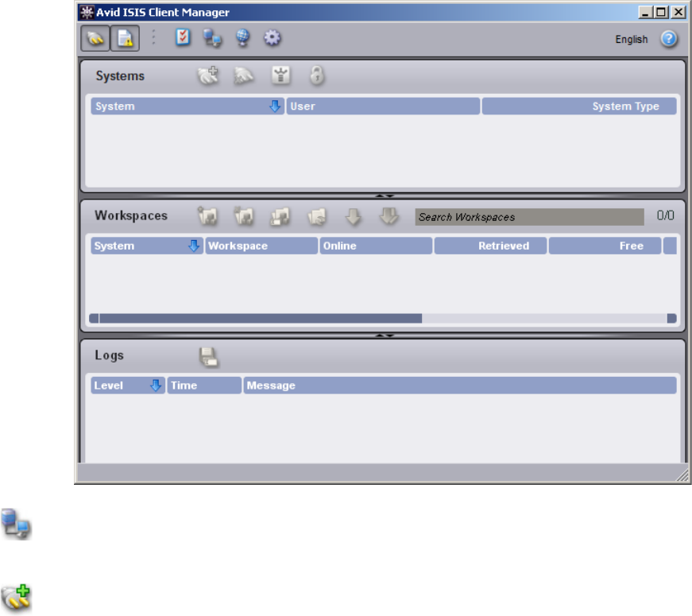The image size is (692, 616).
Task: Maximize the Avid ISIS Client Manager window
Action: (661, 13)
